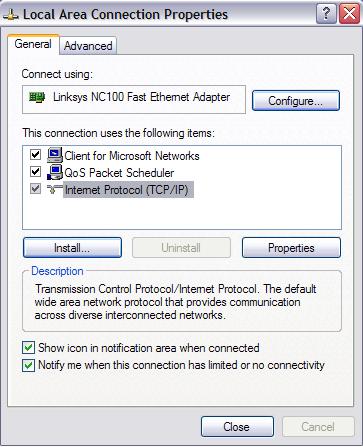Select the General tab
The width and height of the screenshot is (363, 447).
pos(33,44)
